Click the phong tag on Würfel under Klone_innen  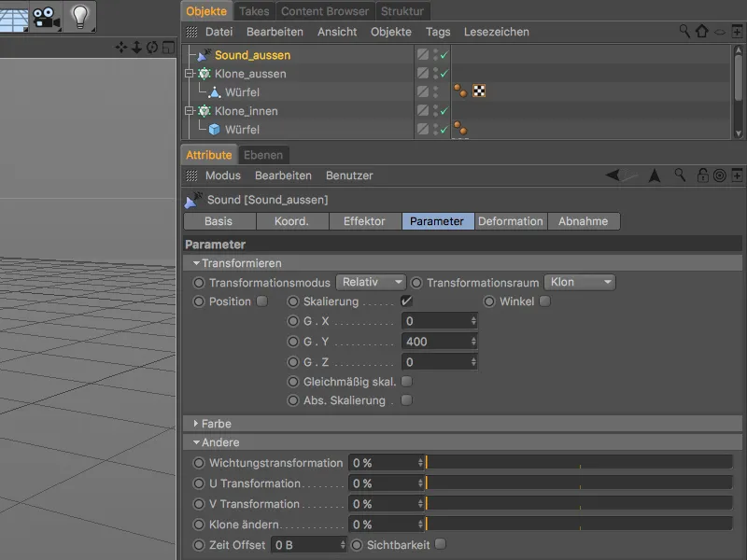[460, 128]
